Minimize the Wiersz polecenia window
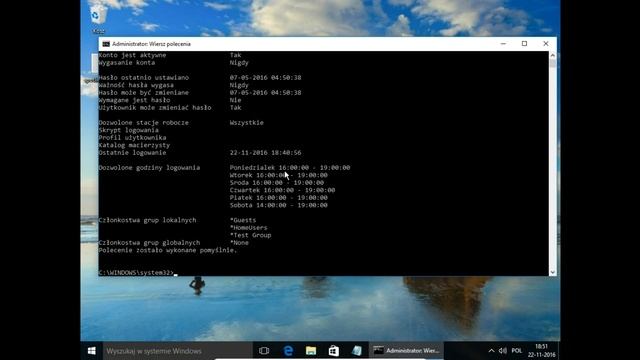The image size is (640, 360). 503,44
